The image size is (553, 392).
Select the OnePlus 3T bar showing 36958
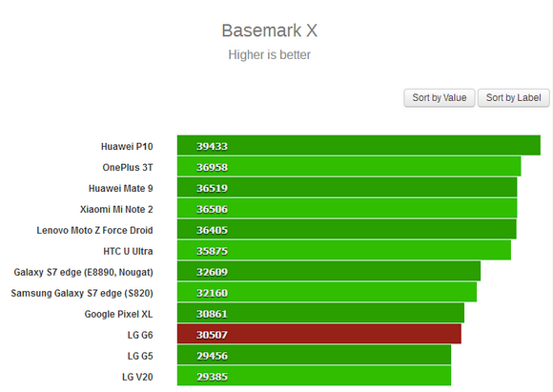coord(349,167)
